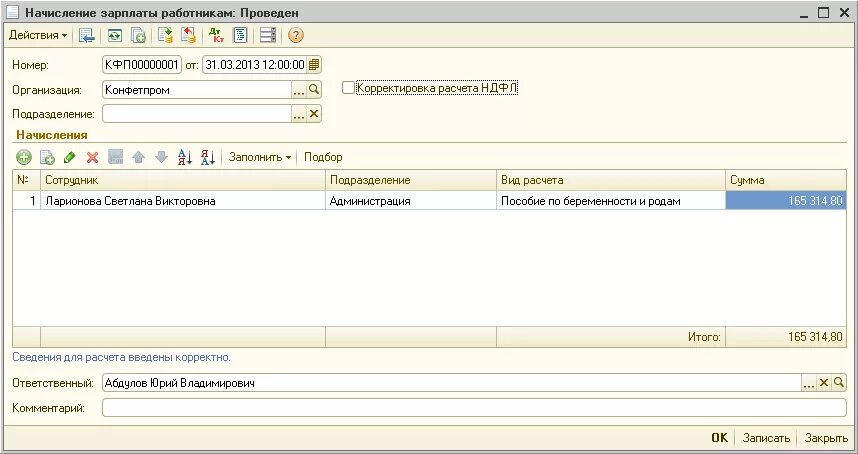Click the list settings icon in top toolbar
Screen dimensions: 858x454
[268, 36]
